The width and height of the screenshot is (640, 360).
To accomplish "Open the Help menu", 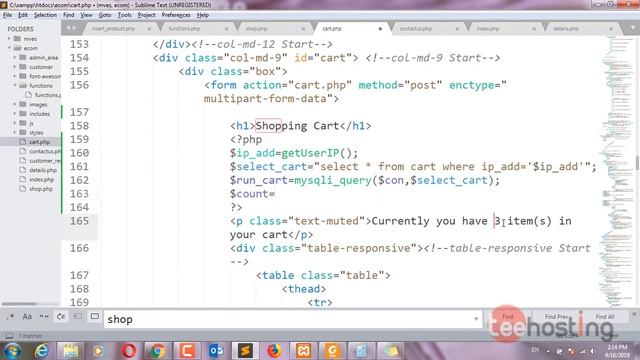I will pyautogui.click(x=203, y=15).
